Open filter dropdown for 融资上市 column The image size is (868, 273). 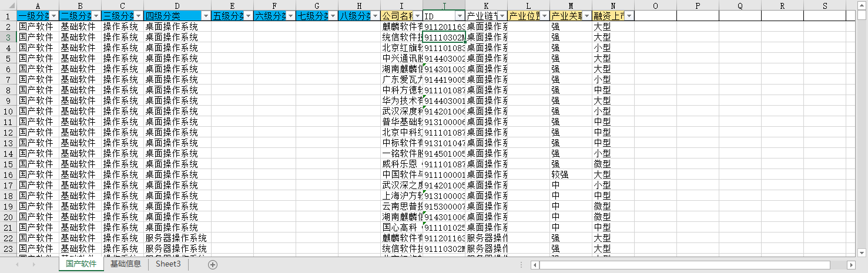629,16
